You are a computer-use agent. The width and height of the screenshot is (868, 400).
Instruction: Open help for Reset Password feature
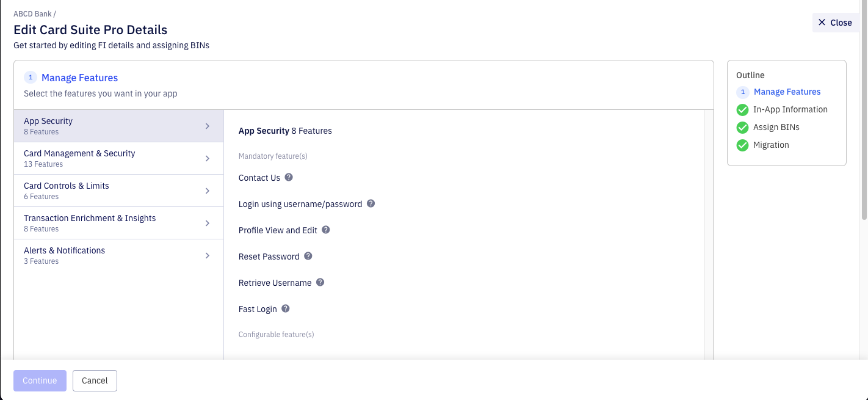(x=308, y=256)
